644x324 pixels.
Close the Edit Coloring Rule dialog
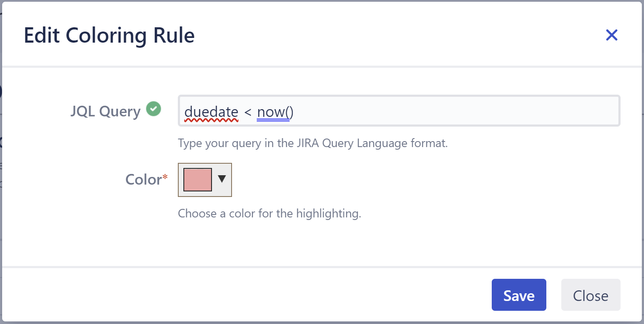coord(591,295)
